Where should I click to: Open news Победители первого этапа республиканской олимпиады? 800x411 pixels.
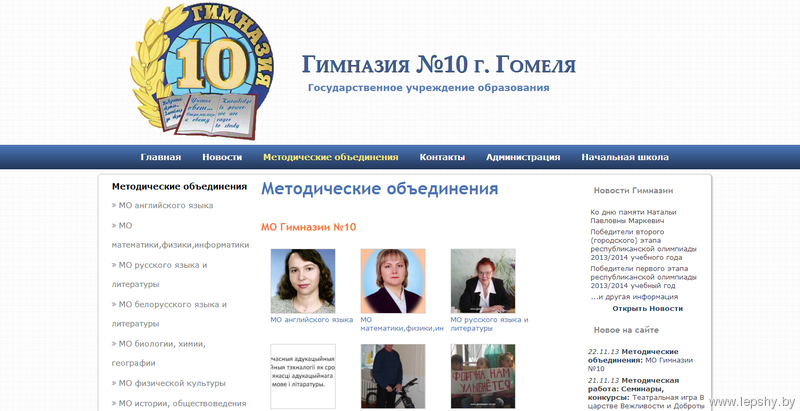coord(643,277)
